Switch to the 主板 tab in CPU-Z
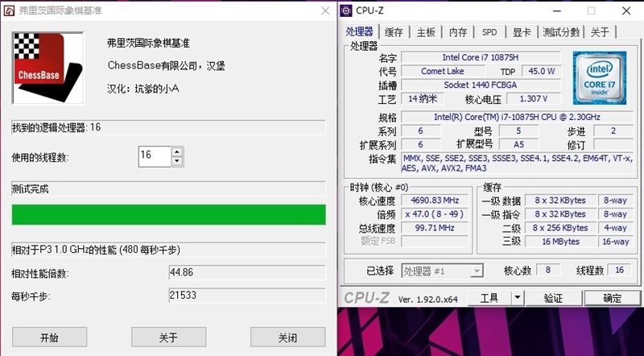This screenshot has width=644, height=356. click(x=426, y=32)
